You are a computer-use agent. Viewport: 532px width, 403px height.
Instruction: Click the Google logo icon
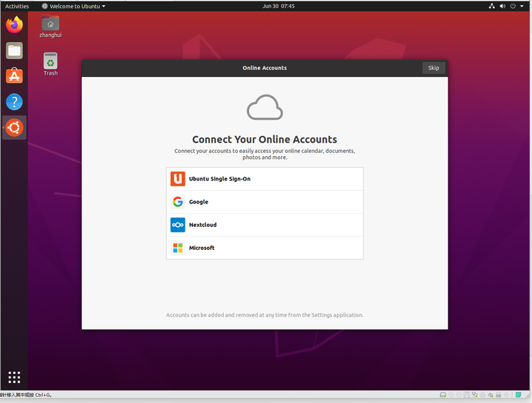coord(178,202)
